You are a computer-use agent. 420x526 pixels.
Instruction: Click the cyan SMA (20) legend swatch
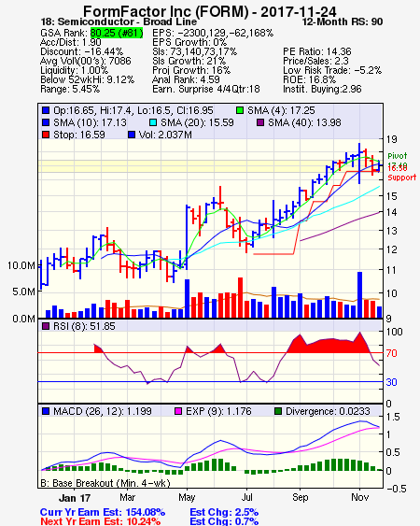tap(152, 122)
